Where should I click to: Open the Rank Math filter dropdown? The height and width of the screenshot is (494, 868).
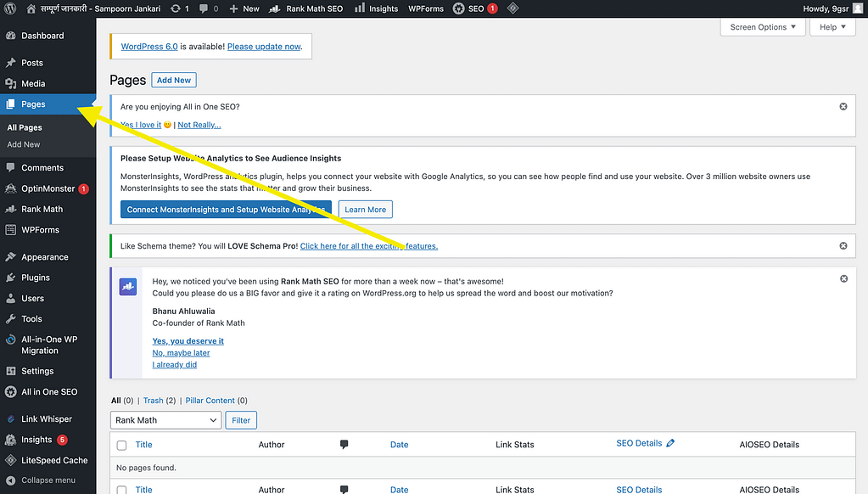click(x=165, y=420)
